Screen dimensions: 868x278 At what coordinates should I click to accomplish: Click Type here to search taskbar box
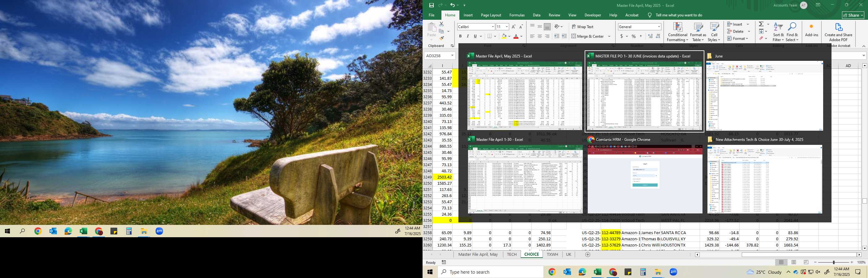(491, 272)
